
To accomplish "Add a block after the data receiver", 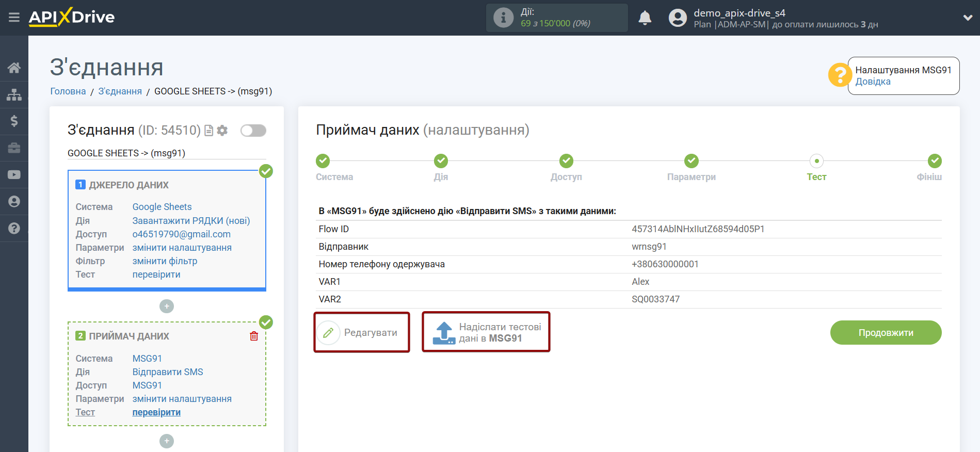I will tap(167, 441).
